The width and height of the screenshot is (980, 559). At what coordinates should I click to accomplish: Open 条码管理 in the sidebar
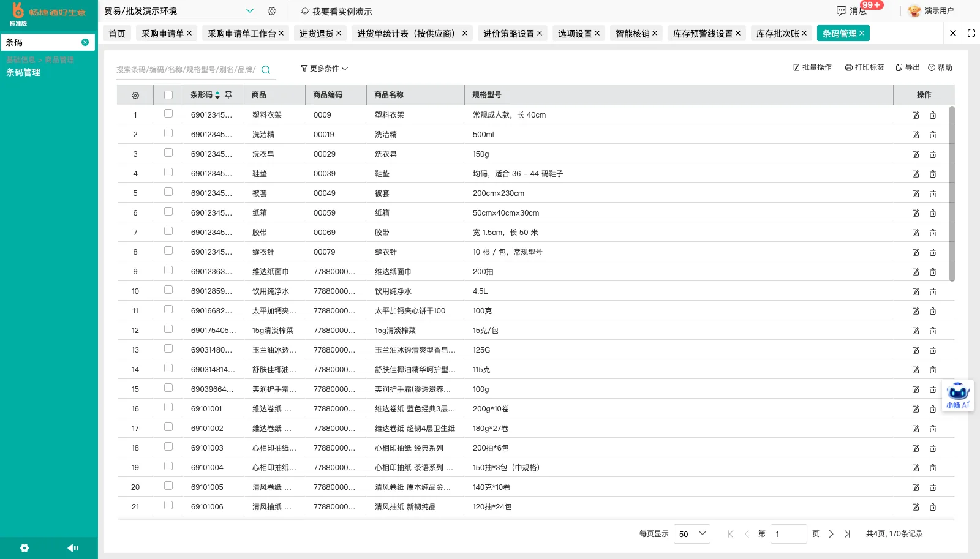(x=23, y=72)
